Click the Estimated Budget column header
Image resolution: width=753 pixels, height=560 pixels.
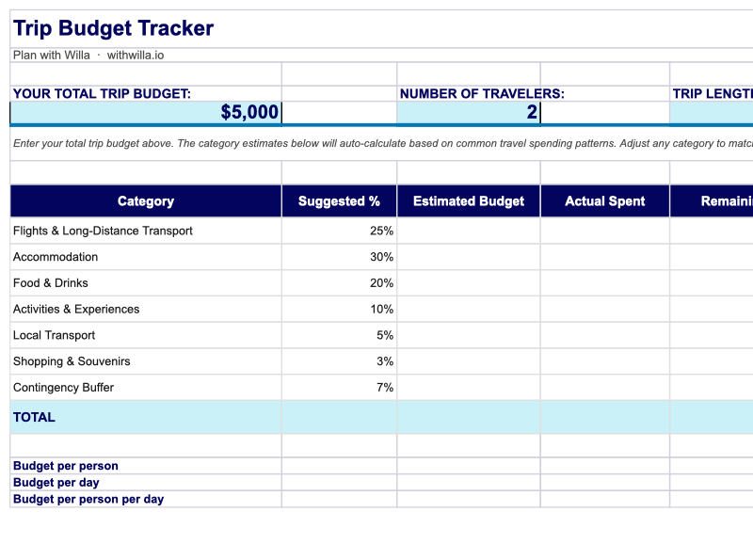click(468, 201)
